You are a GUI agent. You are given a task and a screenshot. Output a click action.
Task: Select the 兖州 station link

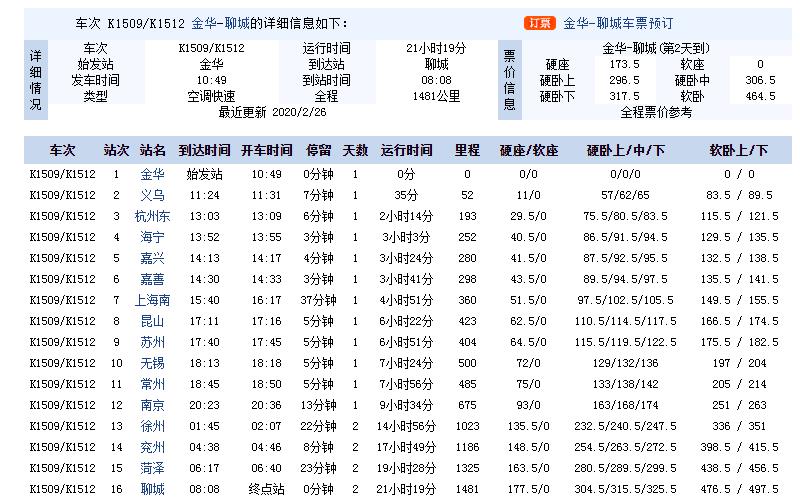click(x=152, y=447)
